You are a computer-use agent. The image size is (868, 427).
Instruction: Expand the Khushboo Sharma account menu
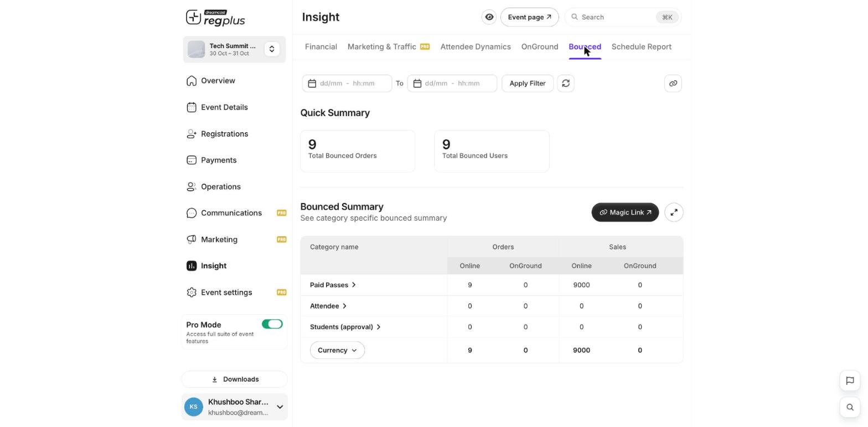280,407
